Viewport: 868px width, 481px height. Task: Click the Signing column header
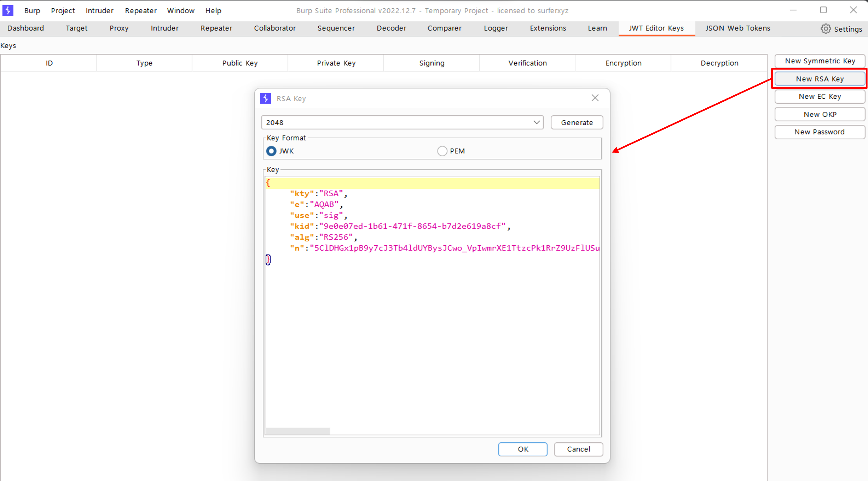[432, 63]
